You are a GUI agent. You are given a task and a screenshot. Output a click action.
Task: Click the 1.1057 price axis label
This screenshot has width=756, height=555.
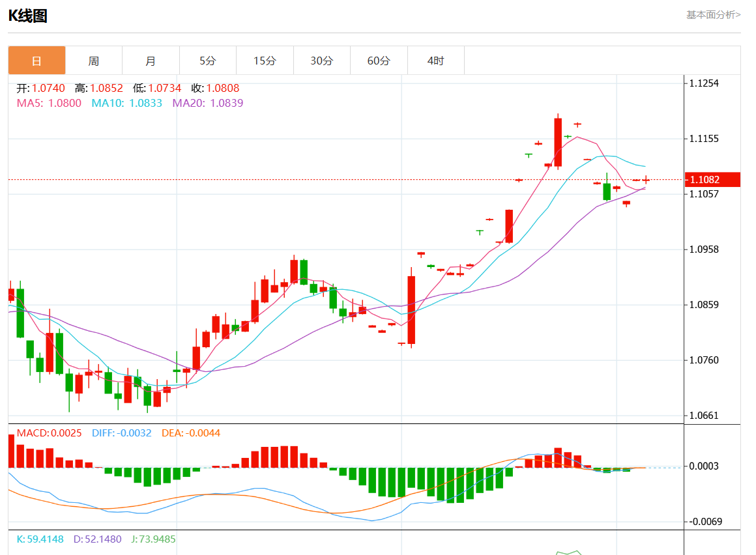(x=704, y=194)
